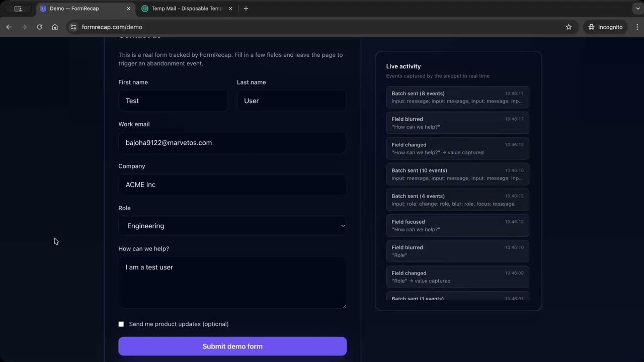Click the First name field containing Test
Image resolution: width=644 pixels, height=362 pixels.
173,101
